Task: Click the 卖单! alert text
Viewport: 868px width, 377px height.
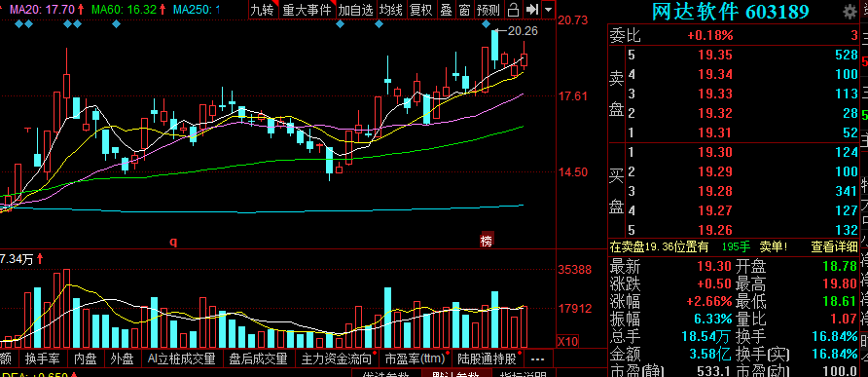Action: [x=774, y=246]
